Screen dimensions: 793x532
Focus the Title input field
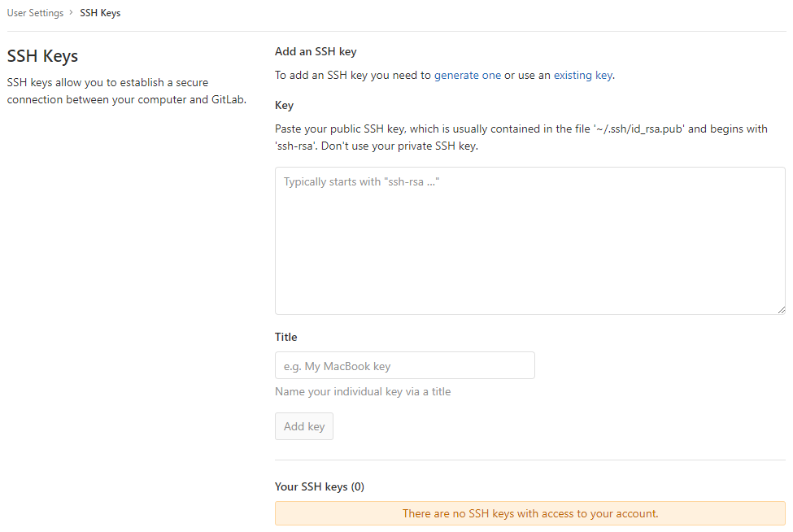(404, 365)
